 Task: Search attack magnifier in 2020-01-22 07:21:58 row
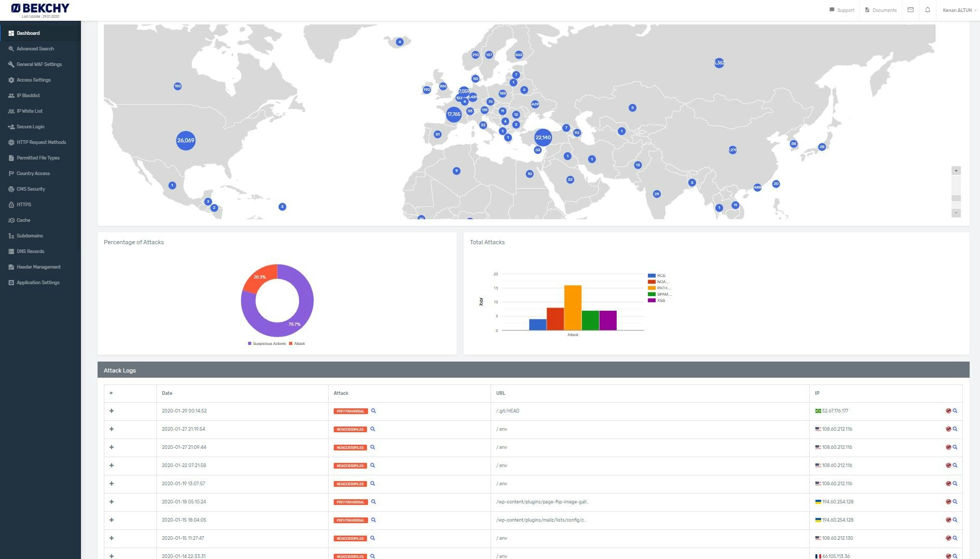click(373, 465)
